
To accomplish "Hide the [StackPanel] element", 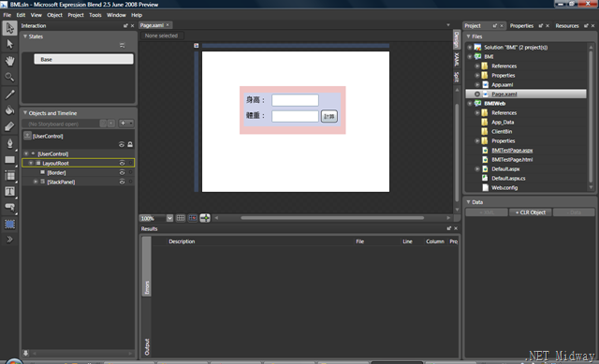I will point(122,182).
